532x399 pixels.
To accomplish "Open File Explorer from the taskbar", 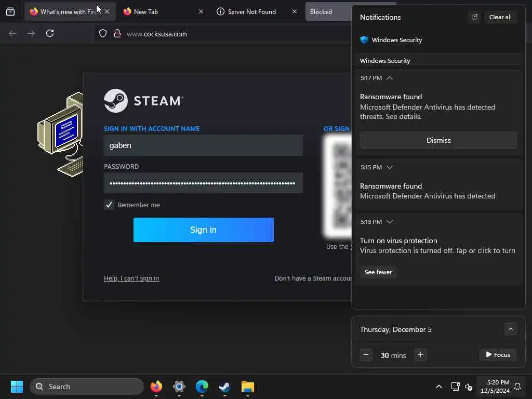I will pyautogui.click(x=248, y=387).
